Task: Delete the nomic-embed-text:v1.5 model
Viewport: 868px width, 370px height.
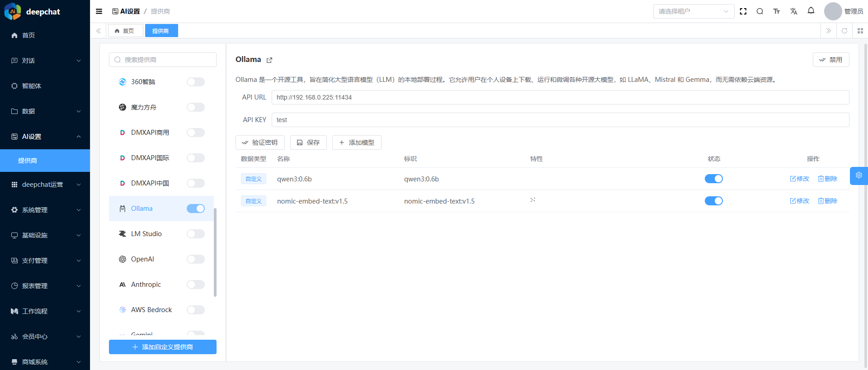Action: click(828, 201)
